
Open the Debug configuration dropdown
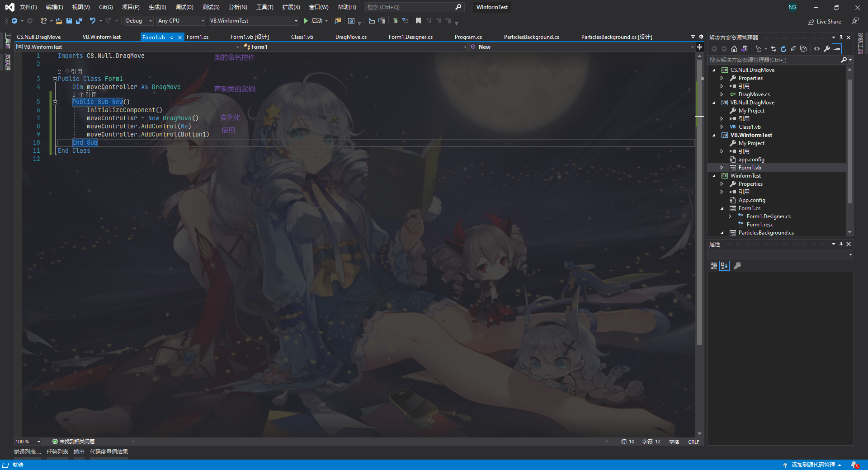(x=139, y=21)
